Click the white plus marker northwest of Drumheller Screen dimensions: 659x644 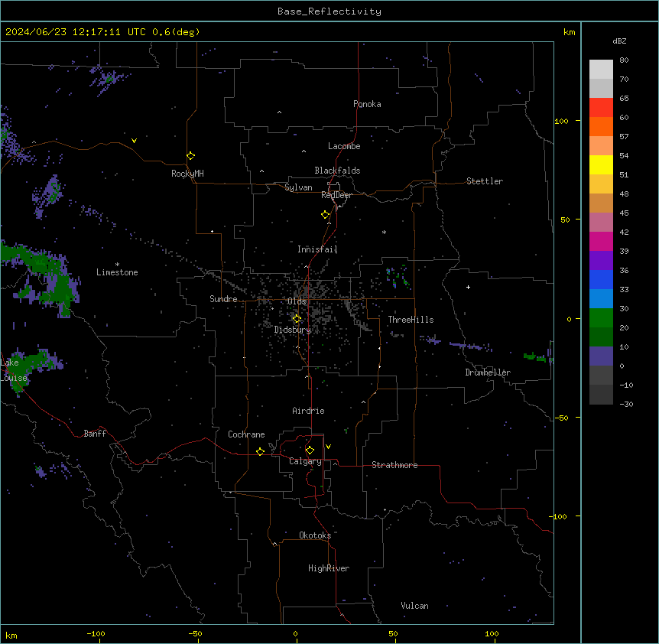(x=468, y=287)
